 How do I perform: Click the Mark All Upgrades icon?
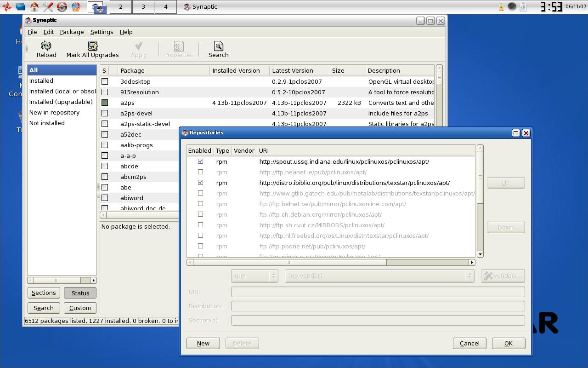[x=93, y=46]
